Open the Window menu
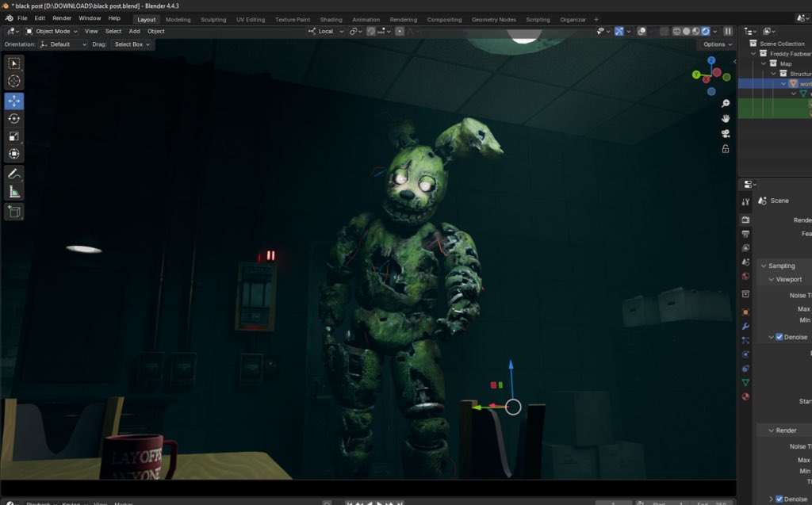This screenshot has width=812, height=505. tap(90, 18)
